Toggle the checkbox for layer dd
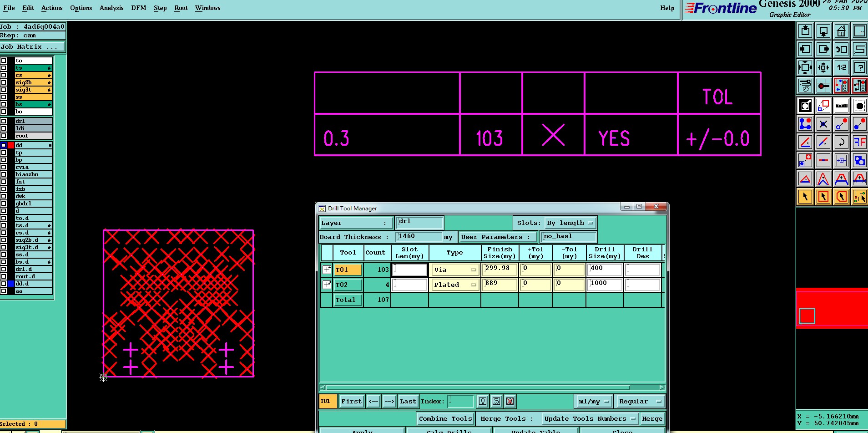Screen dimensions: 868x433 tap(4, 145)
